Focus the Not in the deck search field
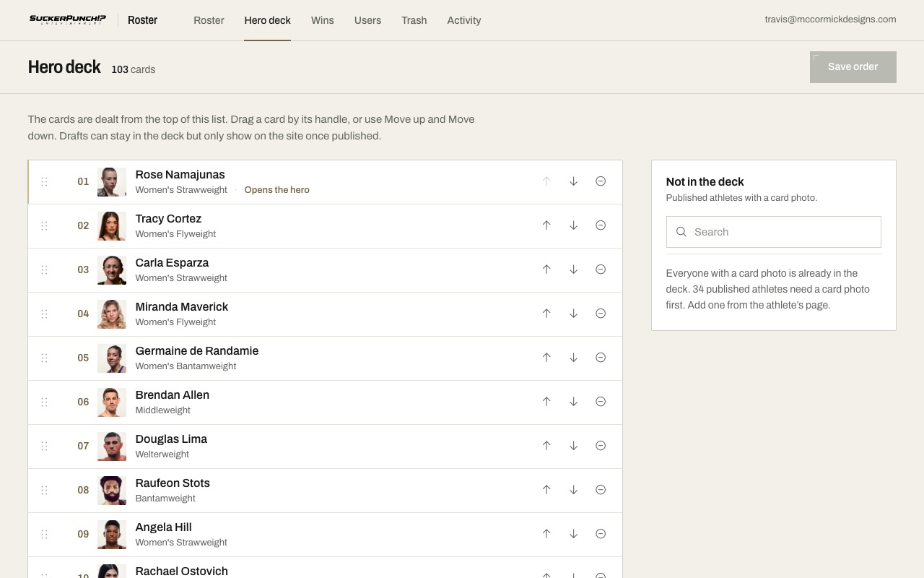This screenshot has width=924, height=578. pyautogui.click(x=774, y=232)
